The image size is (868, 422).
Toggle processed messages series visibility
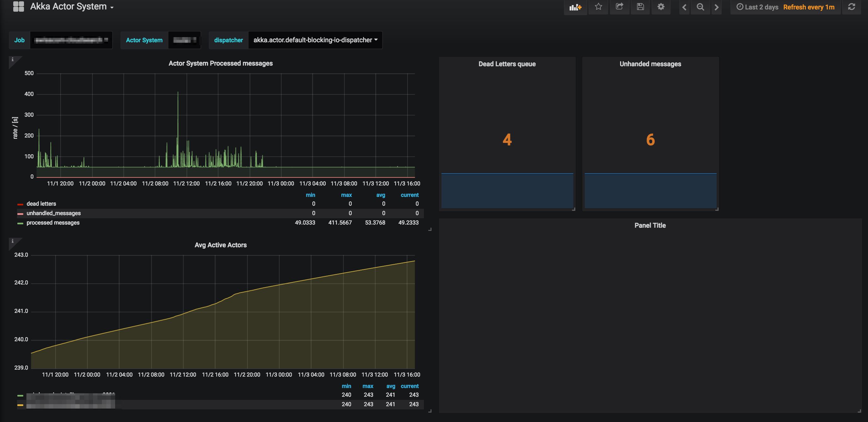pyautogui.click(x=53, y=222)
